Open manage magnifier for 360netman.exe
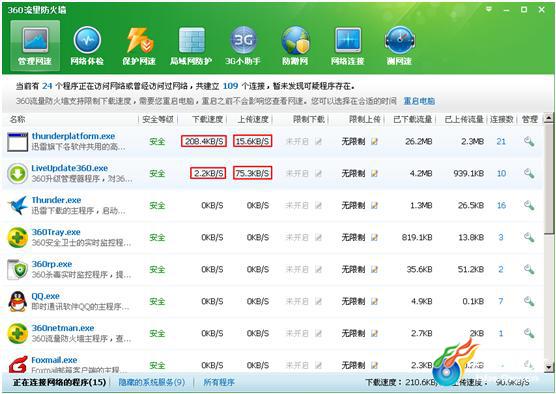 point(529,333)
